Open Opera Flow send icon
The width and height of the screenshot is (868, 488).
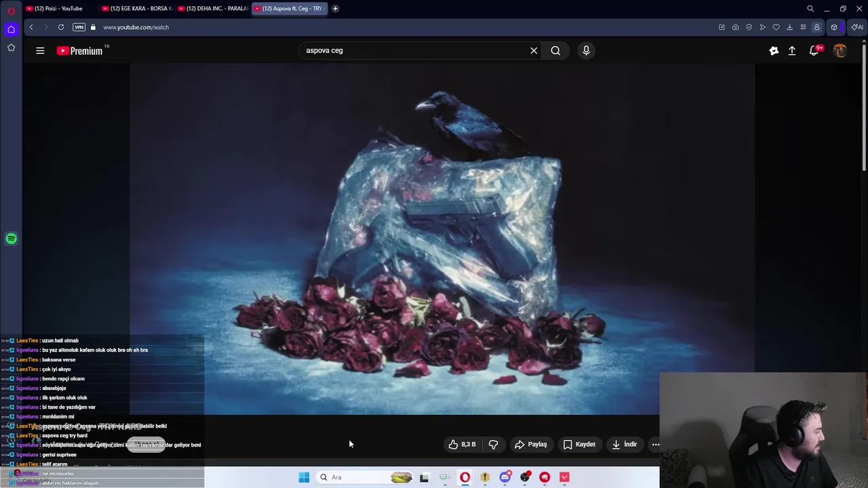tap(763, 27)
